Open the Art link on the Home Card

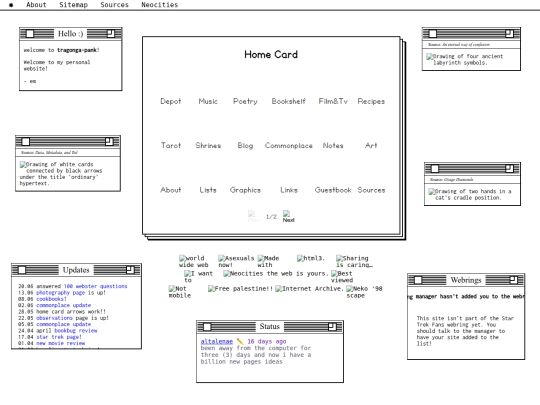tap(371, 145)
